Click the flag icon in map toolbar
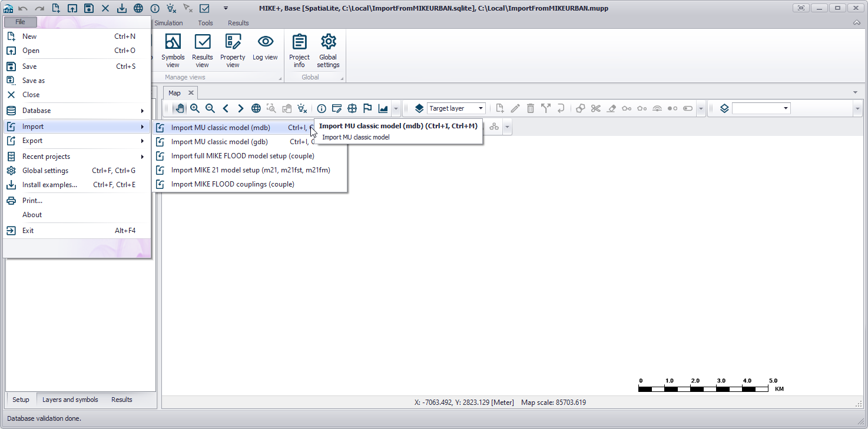This screenshot has height=429, width=868. point(367,108)
